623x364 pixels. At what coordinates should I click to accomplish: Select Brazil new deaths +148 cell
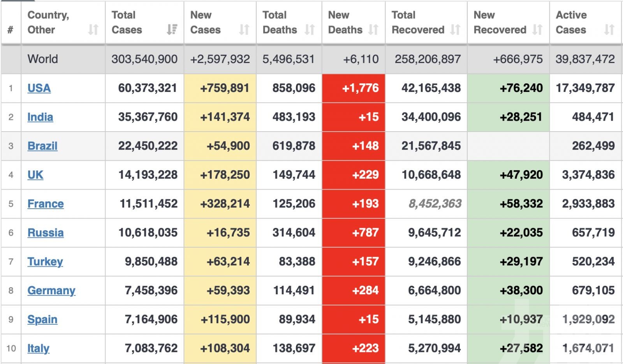354,146
